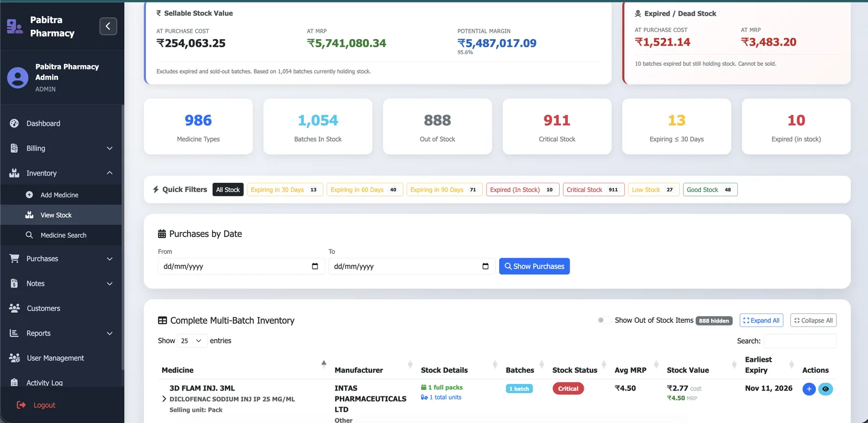868x423 pixels.
Task: Filter by Expiring in 30 Days
Action: tap(285, 190)
